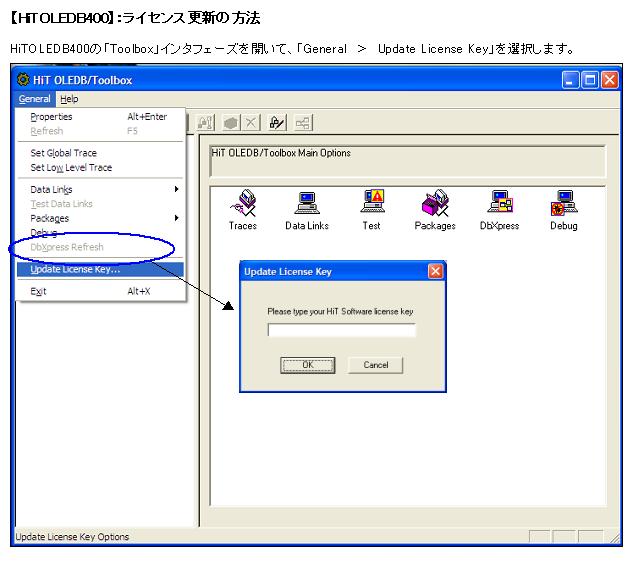Viewport: 636px width, 562px height.
Task: Click OK in Update License Key dialog
Action: coord(307,365)
